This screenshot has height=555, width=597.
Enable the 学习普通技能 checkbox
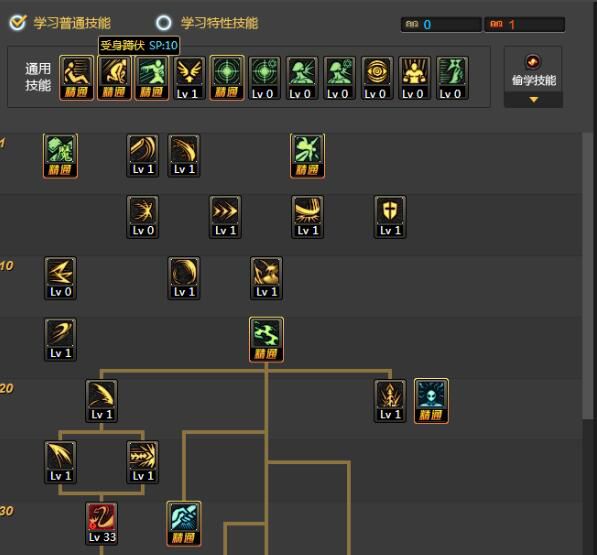tap(18, 22)
